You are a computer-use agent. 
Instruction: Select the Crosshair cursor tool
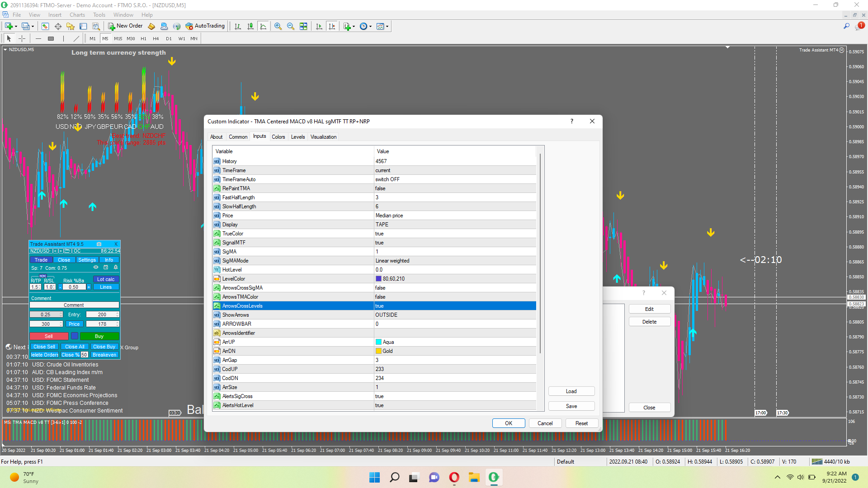tap(22, 39)
